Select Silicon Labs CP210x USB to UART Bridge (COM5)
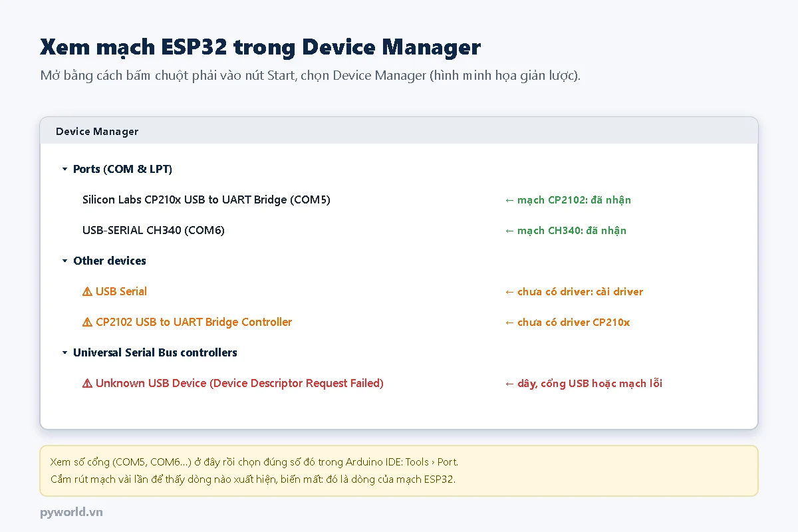Image resolution: width=798 pixels, height=532 pixels. click(206, 199)
